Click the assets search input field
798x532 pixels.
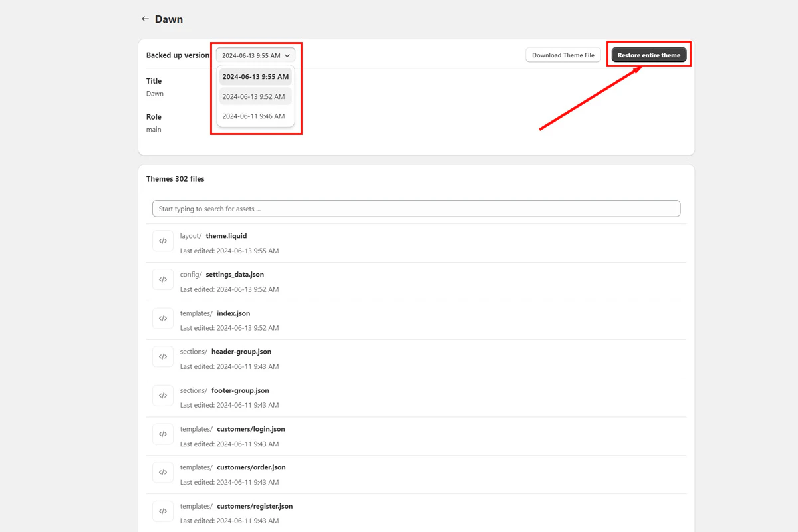[x=416, y=208]
